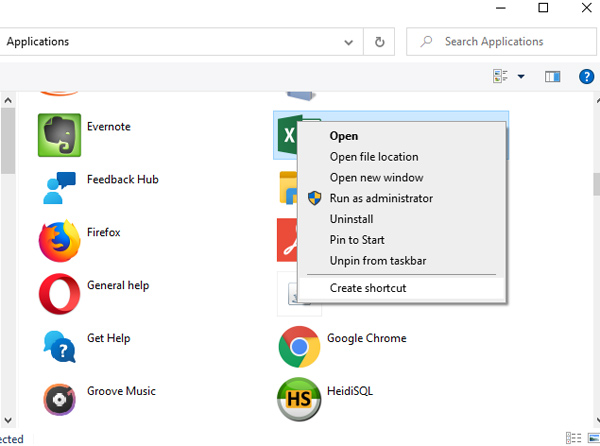Image resolution: width=600 pixels, height=446 pixels.
Task: Click the Google Chrome icon
Action: (x=299, y=347)
